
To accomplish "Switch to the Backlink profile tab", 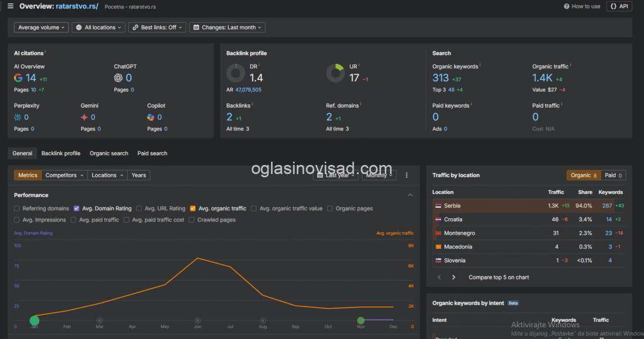I will (x=61, y=153).
